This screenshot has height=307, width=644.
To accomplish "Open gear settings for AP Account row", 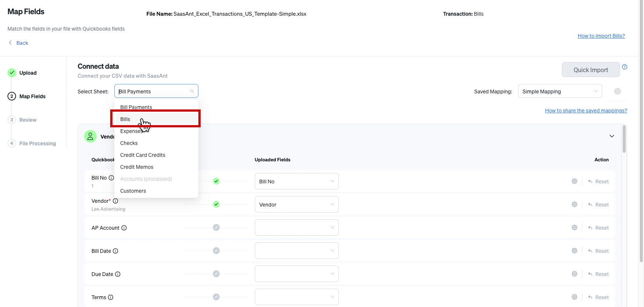I will pyautogui.click(x=575, y=227).
